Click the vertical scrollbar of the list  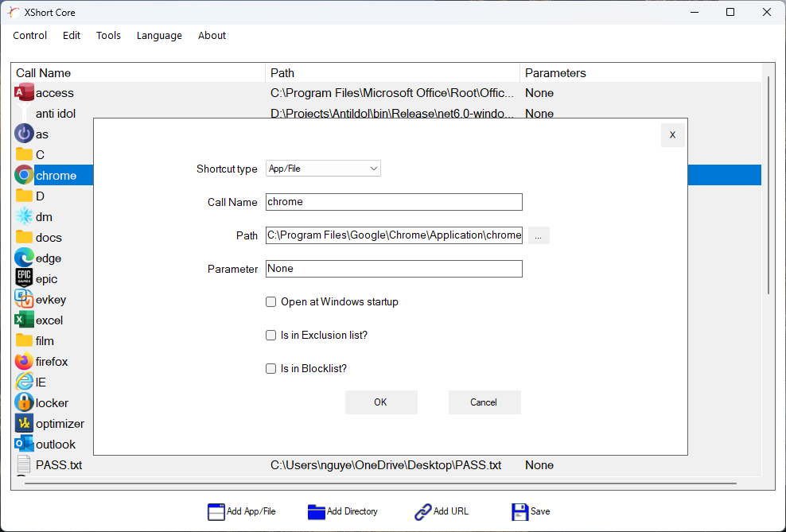click(768, 185)
